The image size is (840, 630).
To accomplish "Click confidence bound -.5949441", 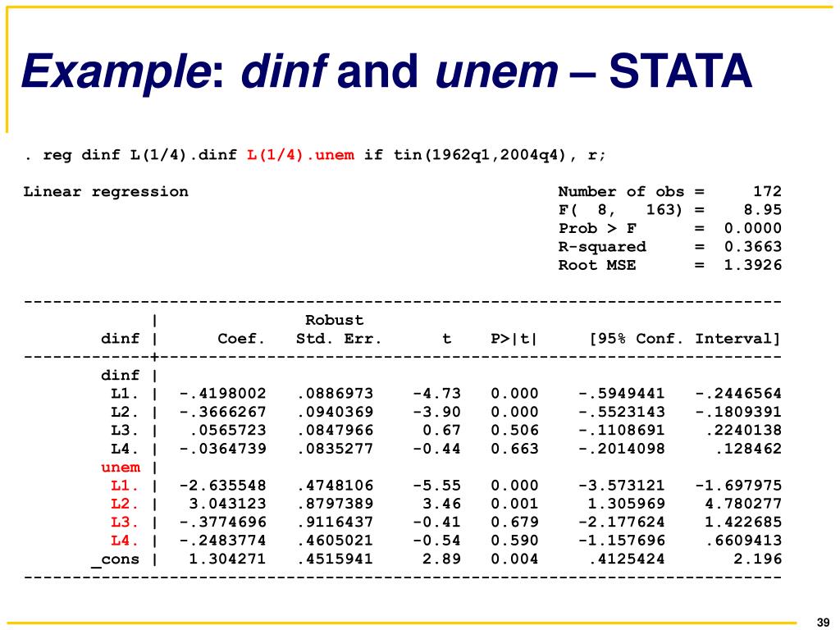I will 622,394.
